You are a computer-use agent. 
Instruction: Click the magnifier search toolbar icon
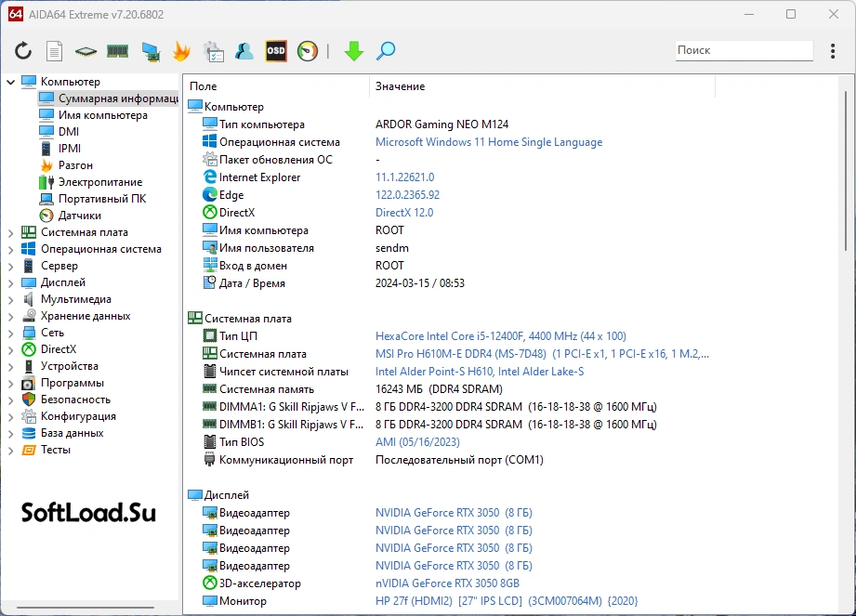pos(386,51)
